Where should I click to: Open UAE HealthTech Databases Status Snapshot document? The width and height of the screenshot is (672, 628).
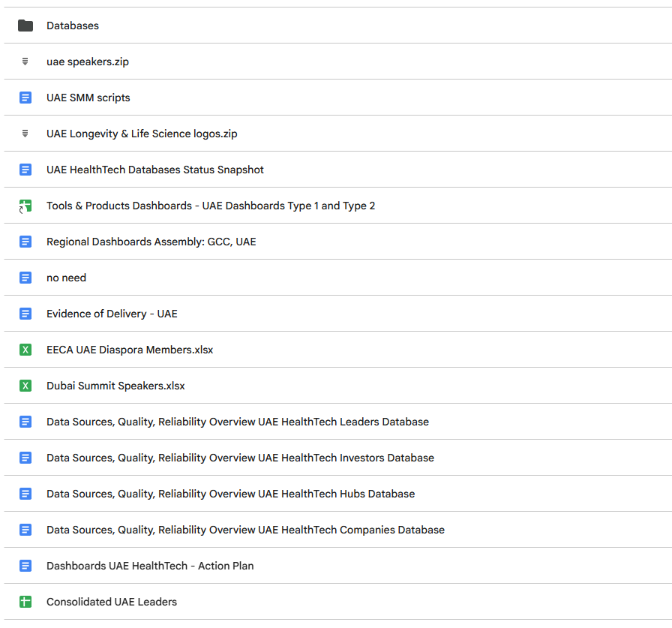pos(154,170)
